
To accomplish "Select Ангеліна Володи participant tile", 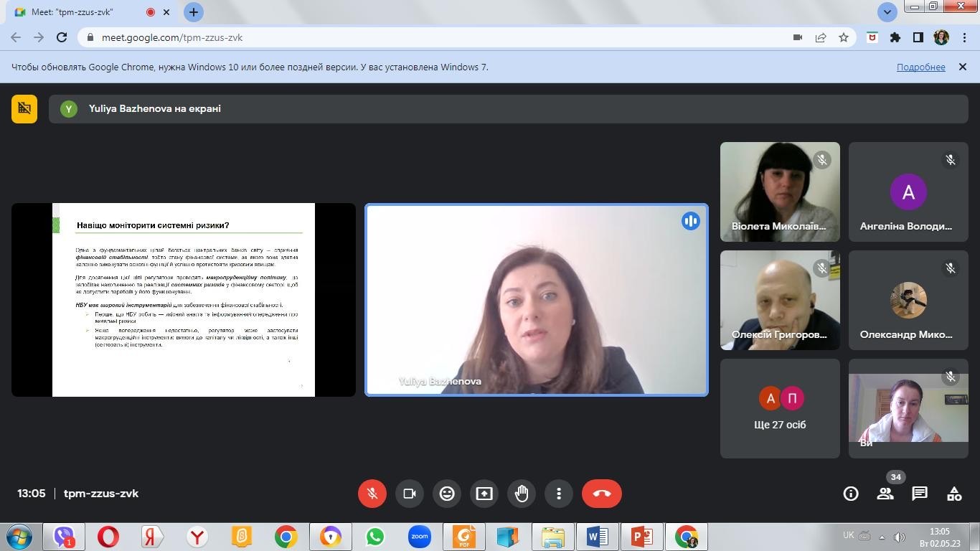I will 908,192.
